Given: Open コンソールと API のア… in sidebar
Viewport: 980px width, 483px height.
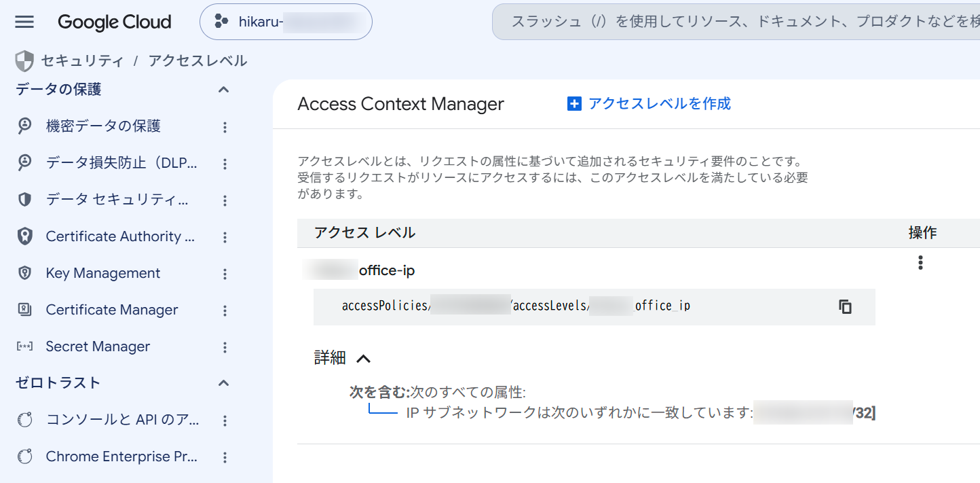Looking at the screenshot, I should click(123, 420).
